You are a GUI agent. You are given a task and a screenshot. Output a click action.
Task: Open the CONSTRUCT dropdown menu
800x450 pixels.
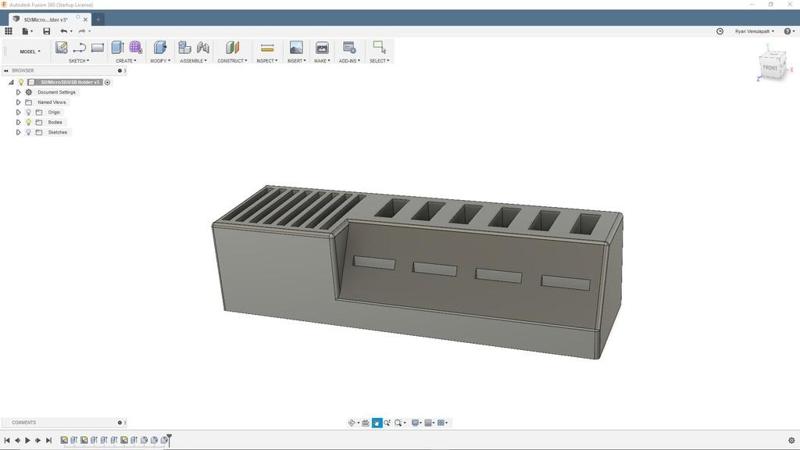(x=232, y=61)
